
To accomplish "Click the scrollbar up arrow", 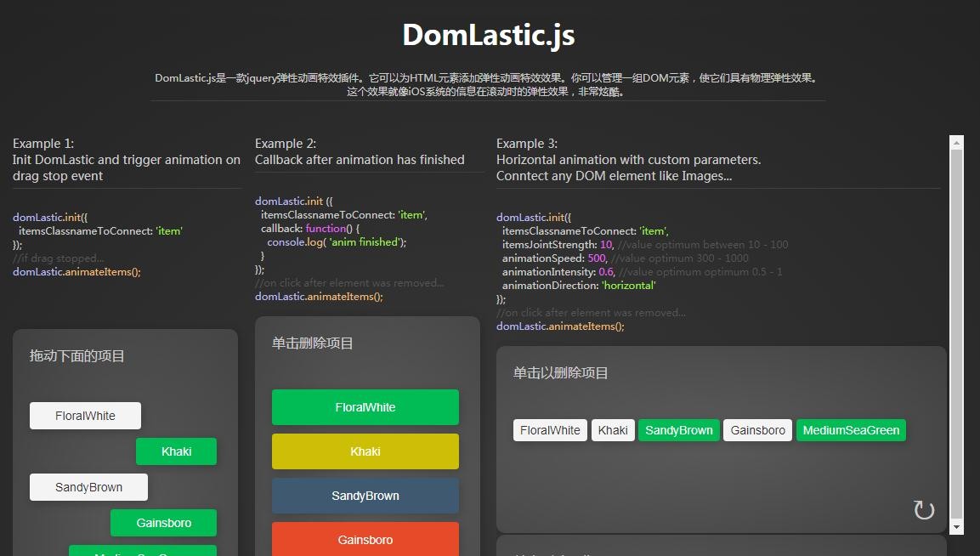I will point(955,142).
